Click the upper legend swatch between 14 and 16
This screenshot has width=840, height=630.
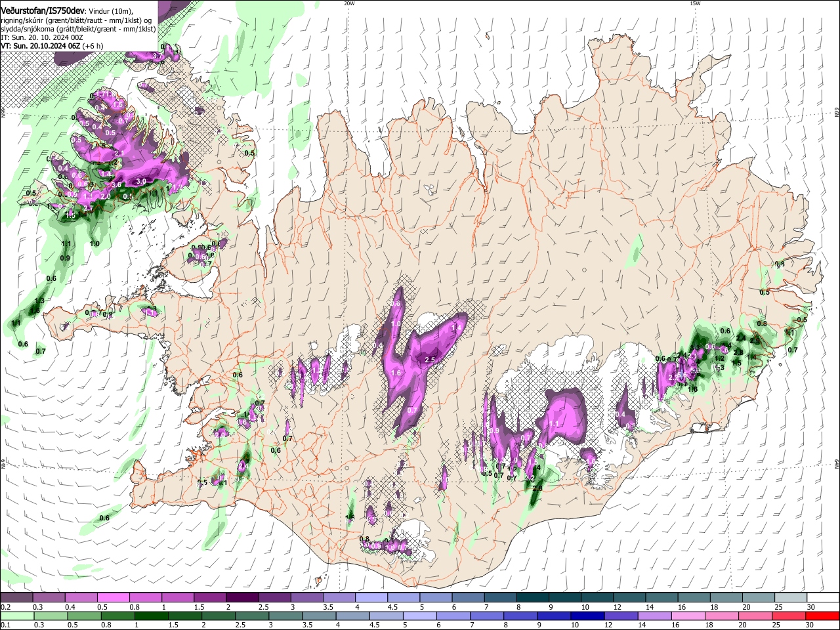662,598
